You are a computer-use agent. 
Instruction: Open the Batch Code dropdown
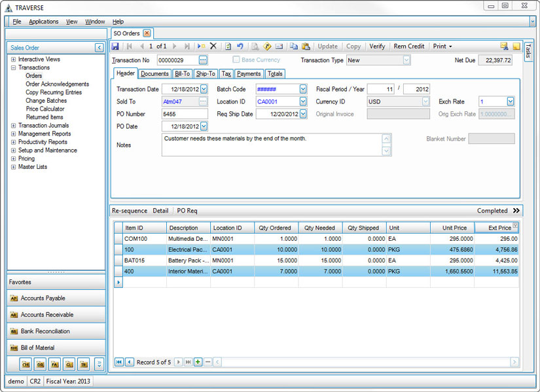click(x=303, y=89)
